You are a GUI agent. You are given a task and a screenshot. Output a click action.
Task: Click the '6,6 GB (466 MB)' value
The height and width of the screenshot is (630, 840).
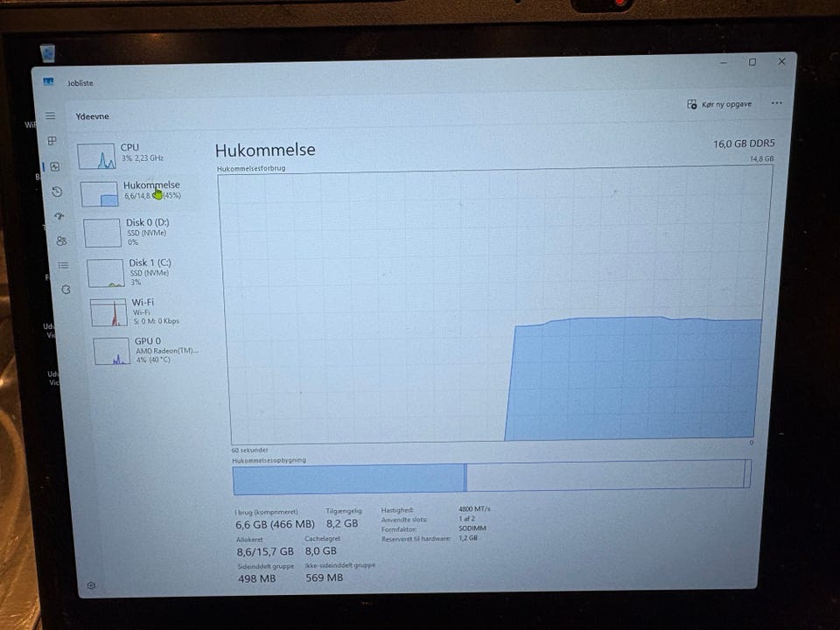point(275,524)
